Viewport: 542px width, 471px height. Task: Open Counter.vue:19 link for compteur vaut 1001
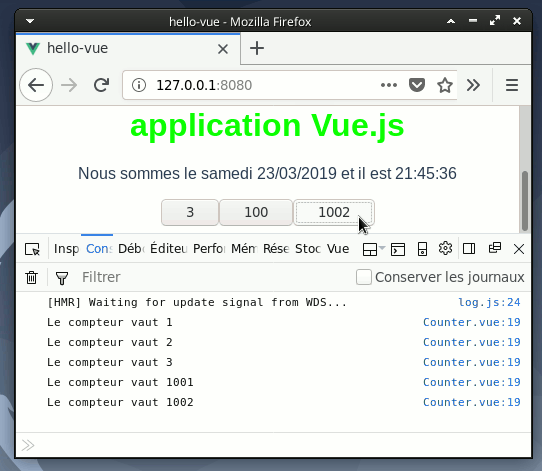pos(471,383)
